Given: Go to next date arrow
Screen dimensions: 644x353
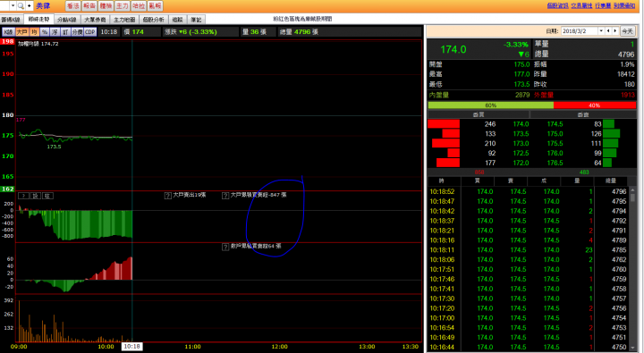Looking at the screenshot, I should pyautogui.click(x=614, y=31).
